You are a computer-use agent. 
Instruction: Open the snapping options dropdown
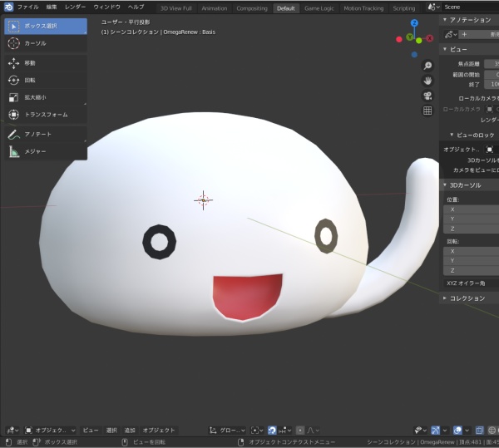pyautogui.click(x=284, y=431)
